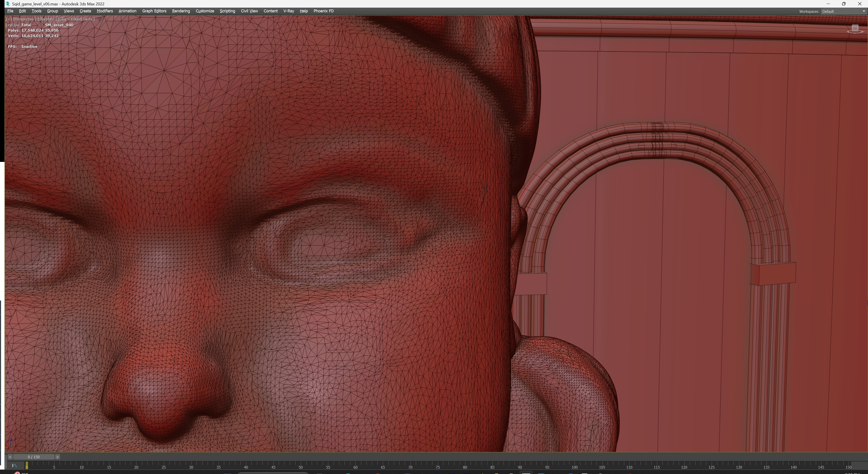Image resolution: width=868 pixels, height=474 pixels.
Task: Step to previous frame with left arrow
Action: tap(10, 457)
